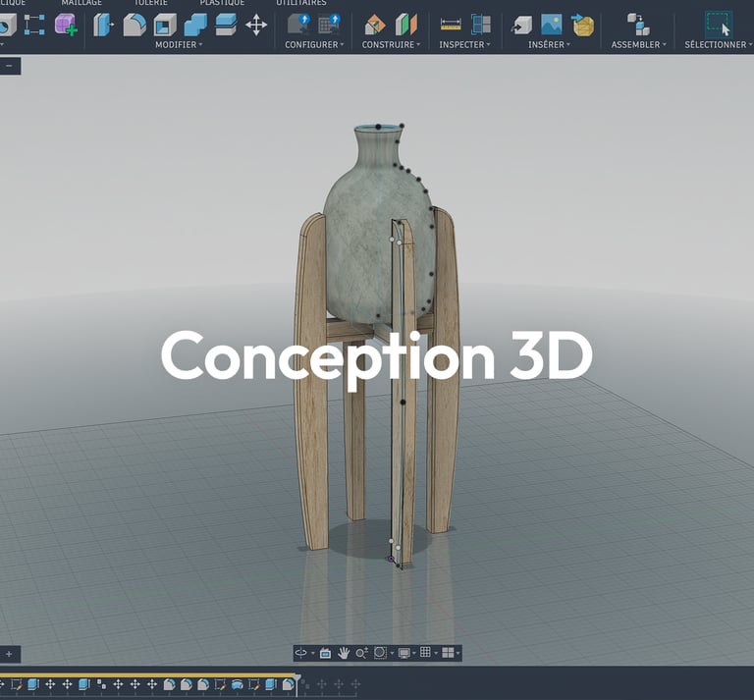This screenshot has height=700, width=754.
Task: Select the Orbit navigation tool
Action: 301,653
